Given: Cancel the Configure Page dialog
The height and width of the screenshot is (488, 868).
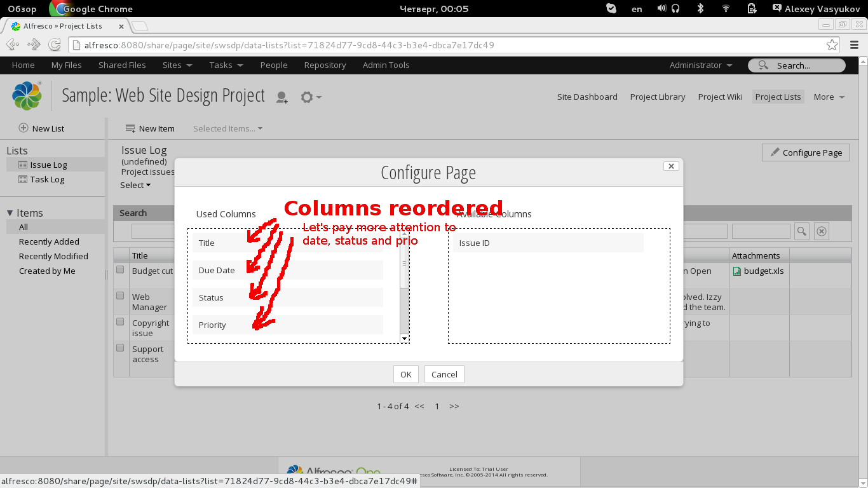Looking at the screenshot, I should [444, 374].
